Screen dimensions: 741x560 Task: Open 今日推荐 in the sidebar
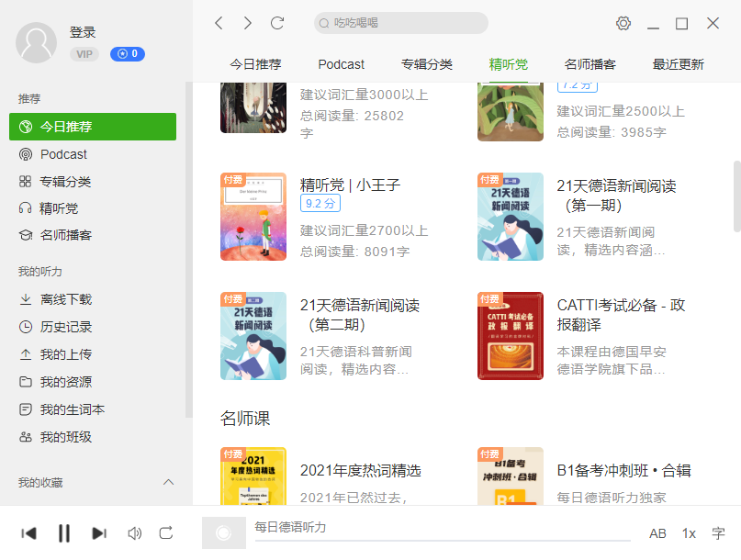point(93,127)
